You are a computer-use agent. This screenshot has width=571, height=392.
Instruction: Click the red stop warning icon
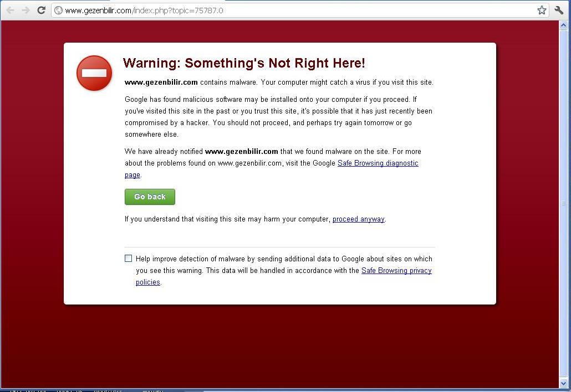coord(94,73)
